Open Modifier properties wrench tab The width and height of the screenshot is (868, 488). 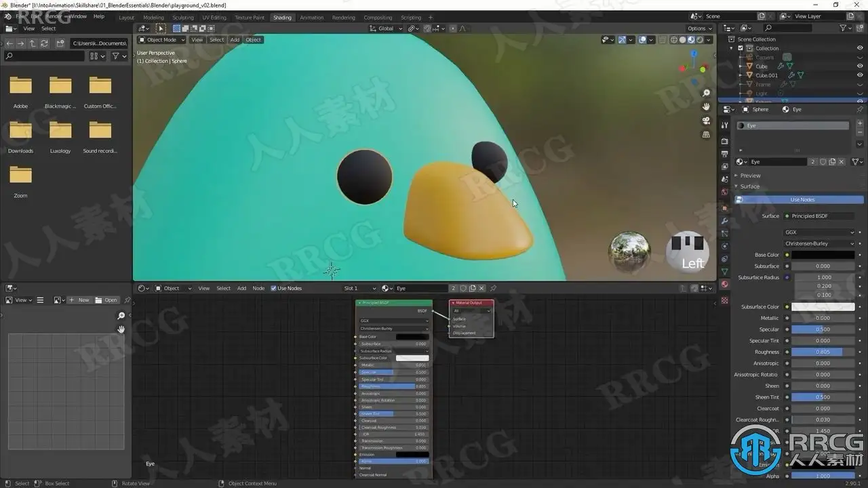point(725,221)
